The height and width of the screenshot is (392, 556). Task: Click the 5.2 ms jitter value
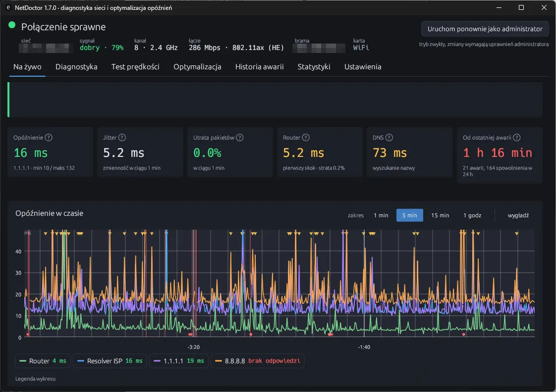pyautogui.click(x=123, y=152)
